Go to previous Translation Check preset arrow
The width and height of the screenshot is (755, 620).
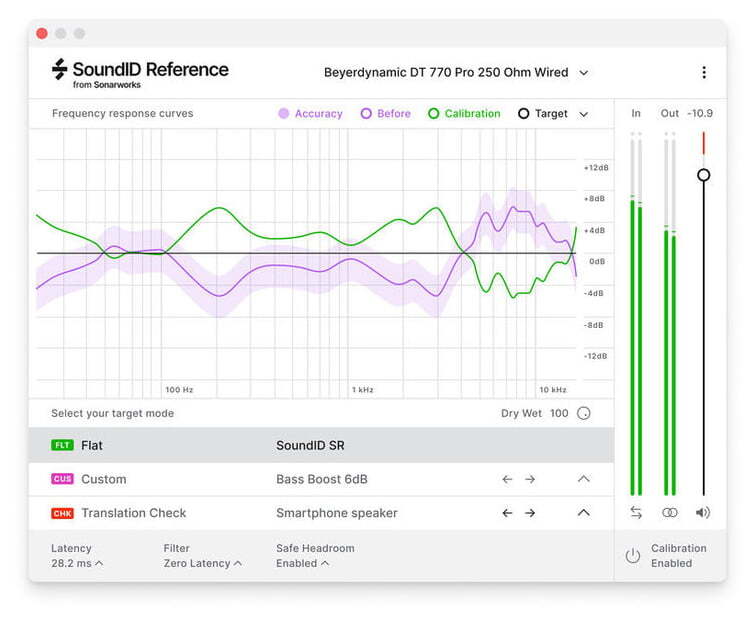507,513
